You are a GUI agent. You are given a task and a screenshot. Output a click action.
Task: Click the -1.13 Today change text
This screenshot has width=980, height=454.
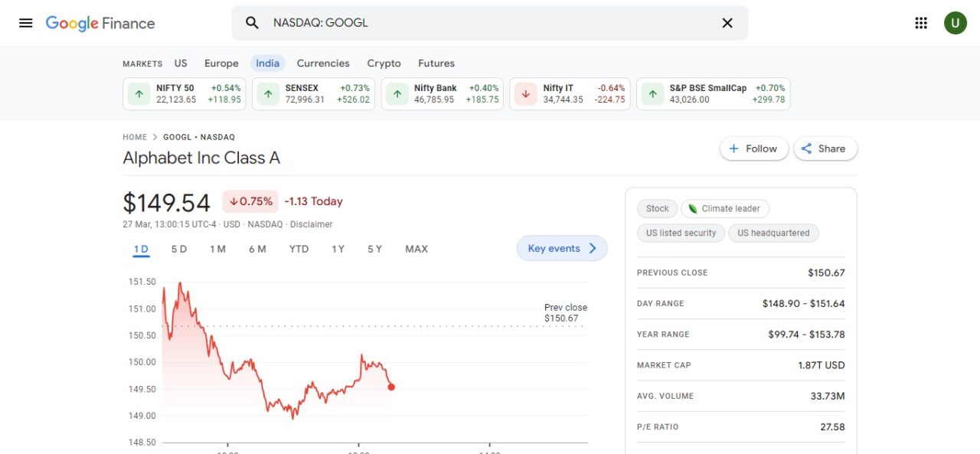[x=313, y=201]
